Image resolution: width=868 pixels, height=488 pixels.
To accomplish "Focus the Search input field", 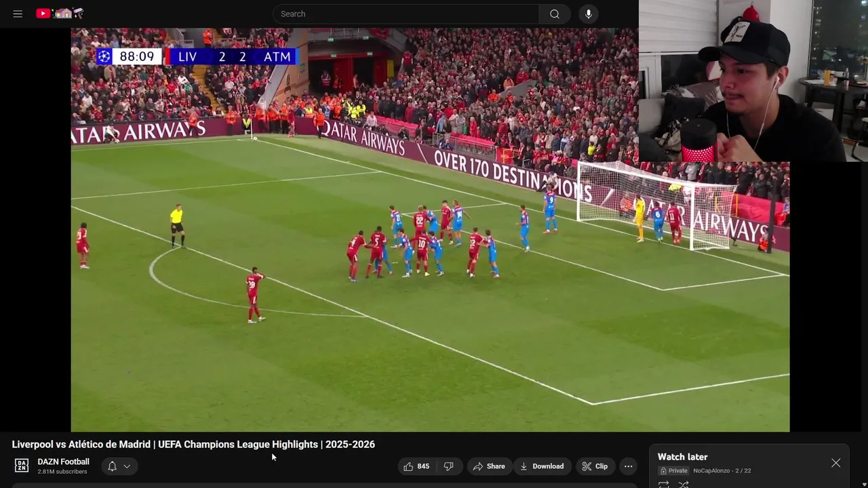I will pos(406,14).
